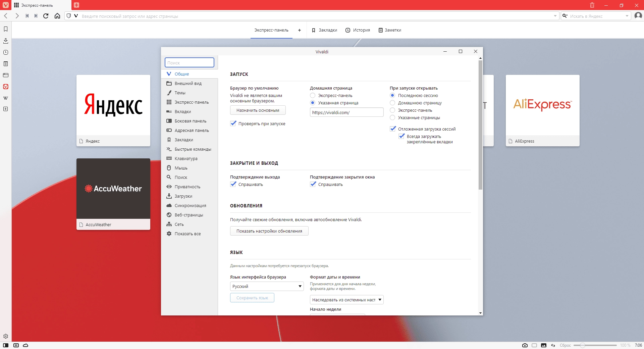Open the History side panel
The height and width of the screenshot is (349, 644).
point(6,52)
